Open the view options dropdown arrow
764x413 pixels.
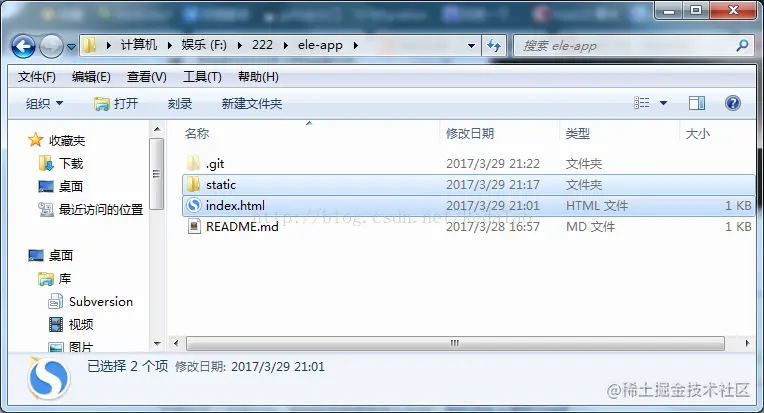tap(663, 103)
